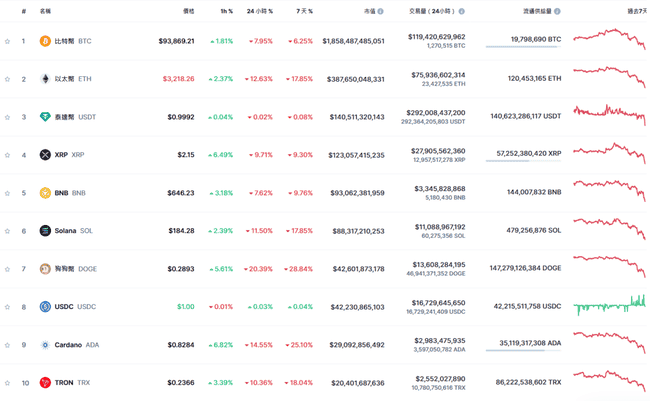
Task: Click XRP 1h change 6.49%
Action: [x=221, y=155]
